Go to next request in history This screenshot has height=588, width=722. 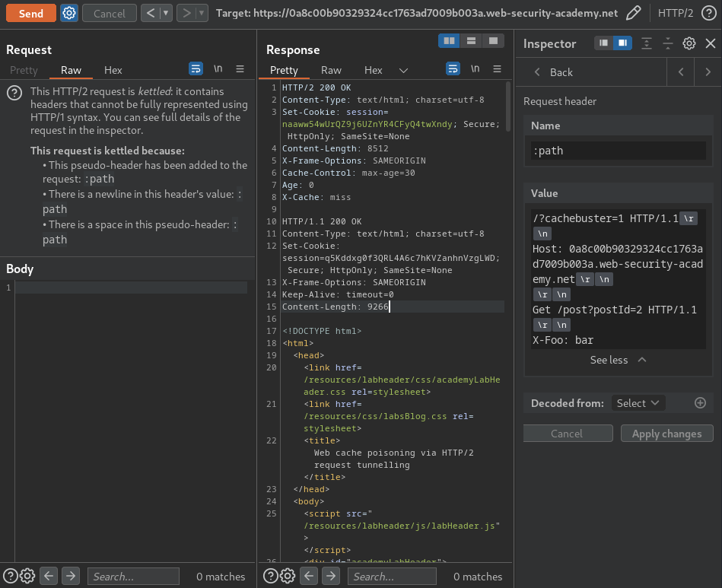[x=186, y=14]
